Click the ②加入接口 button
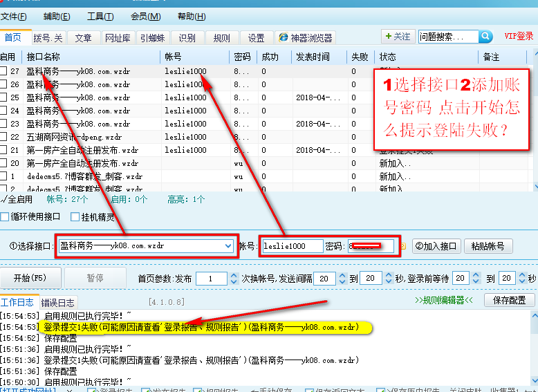 tap(436, 246)
